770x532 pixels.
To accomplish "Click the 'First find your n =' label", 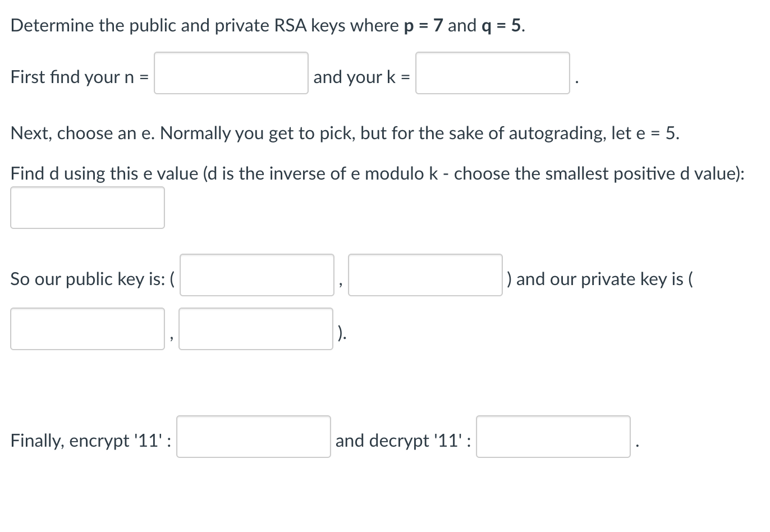I will point(79,77).
